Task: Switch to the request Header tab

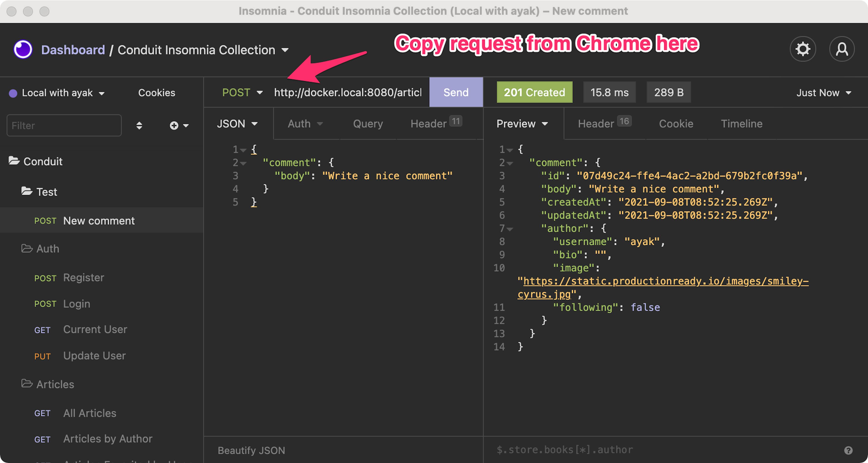Action: click(436, 124)
